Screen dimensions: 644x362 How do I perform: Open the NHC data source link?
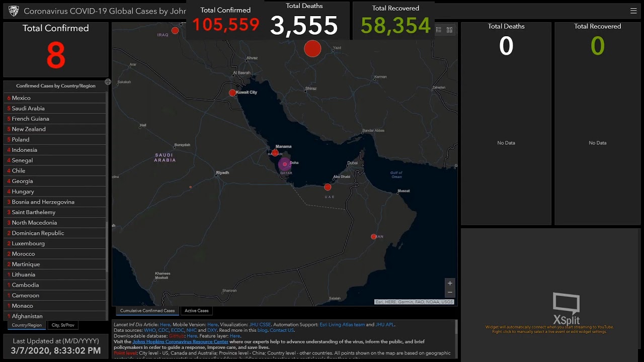[x=192, y=330]
